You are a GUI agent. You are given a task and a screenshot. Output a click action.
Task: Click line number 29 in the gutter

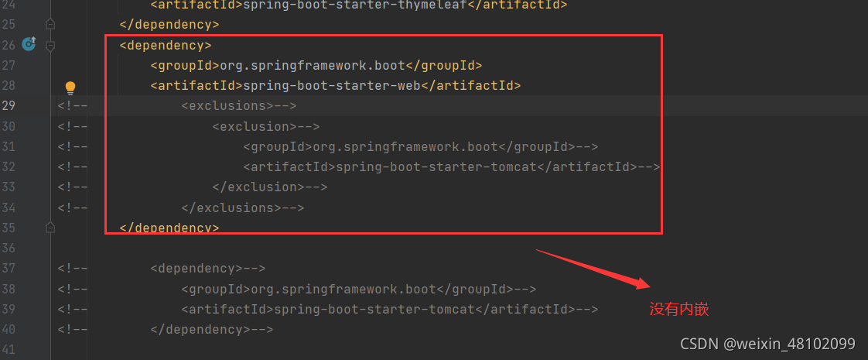point(9,106)
